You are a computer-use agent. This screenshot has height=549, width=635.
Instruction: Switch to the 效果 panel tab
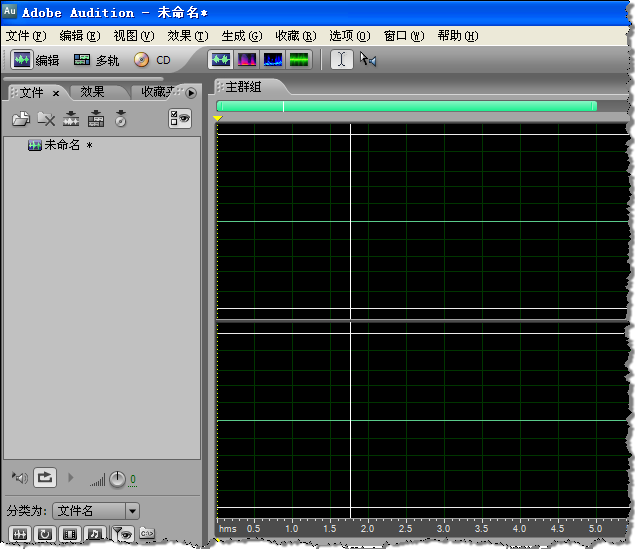point(93,92)
